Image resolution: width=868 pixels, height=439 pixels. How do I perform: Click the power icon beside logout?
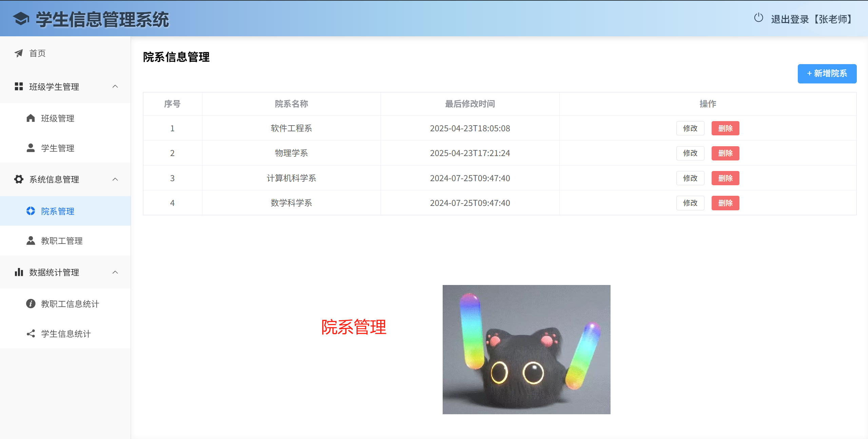click(758, 18)
